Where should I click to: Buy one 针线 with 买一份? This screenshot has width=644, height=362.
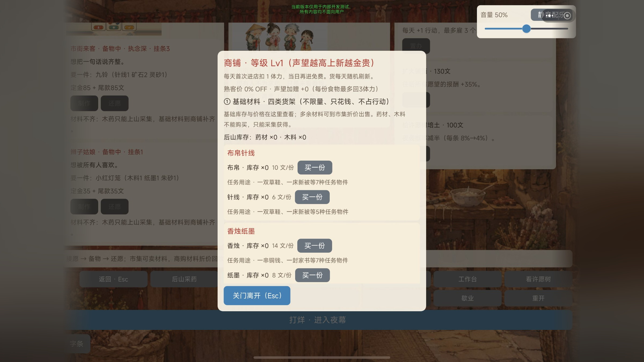[x=312, y=197]
